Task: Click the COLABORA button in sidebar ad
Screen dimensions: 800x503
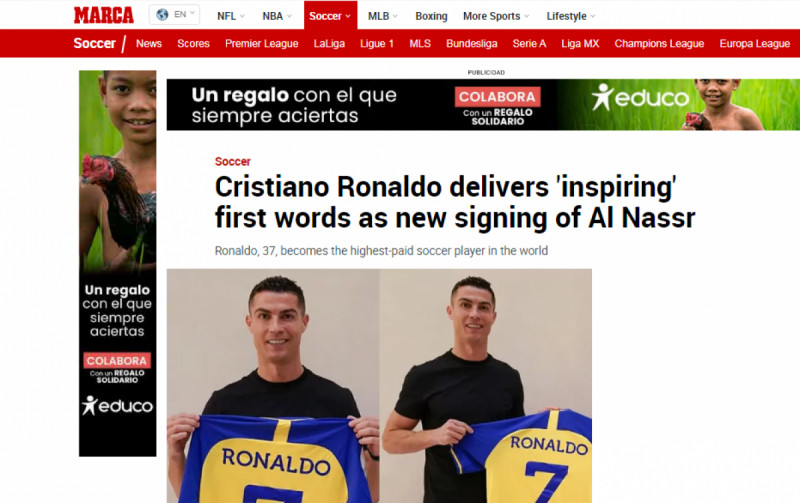Action: (117, 361)
